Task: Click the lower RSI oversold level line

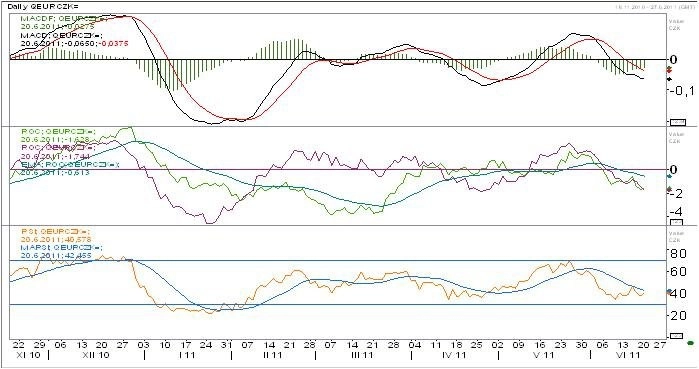Action: coord(338,305)
